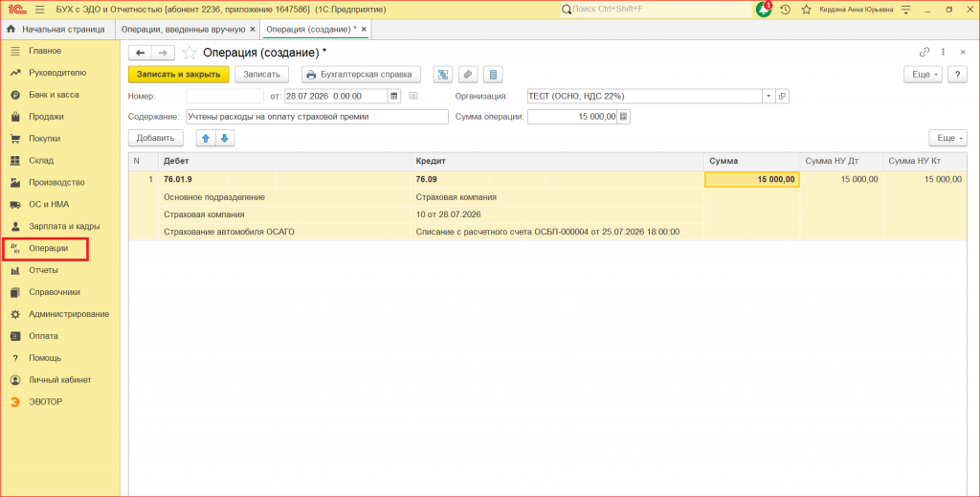Screen dimensions: 980x497
Task: Click the help question mark button
Action: tap(957, 75)
